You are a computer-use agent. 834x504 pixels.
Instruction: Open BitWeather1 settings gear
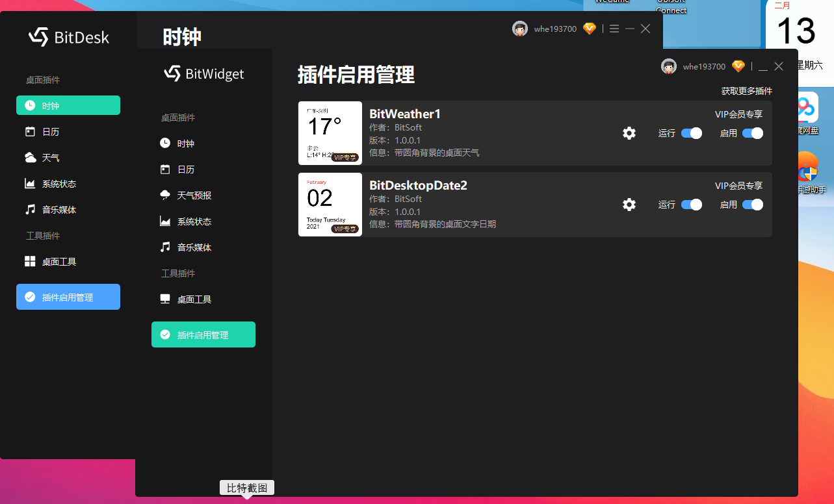click(x=629, y=133)
